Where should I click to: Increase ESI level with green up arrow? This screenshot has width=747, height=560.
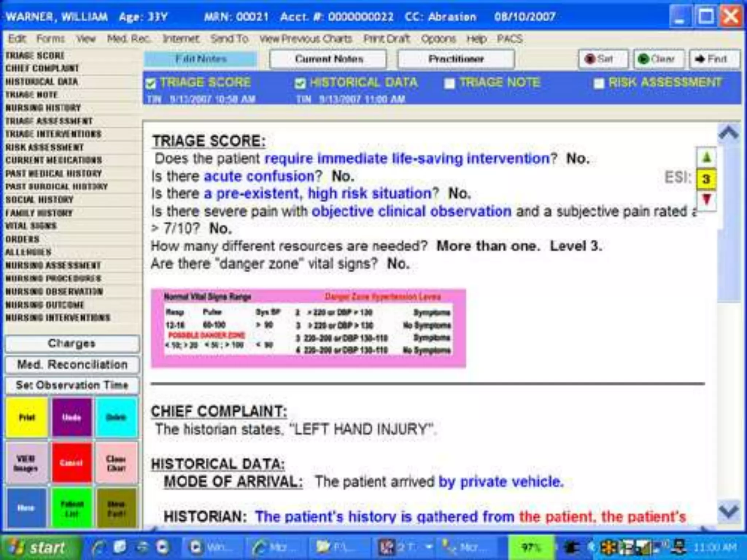(x=707, y=157)
